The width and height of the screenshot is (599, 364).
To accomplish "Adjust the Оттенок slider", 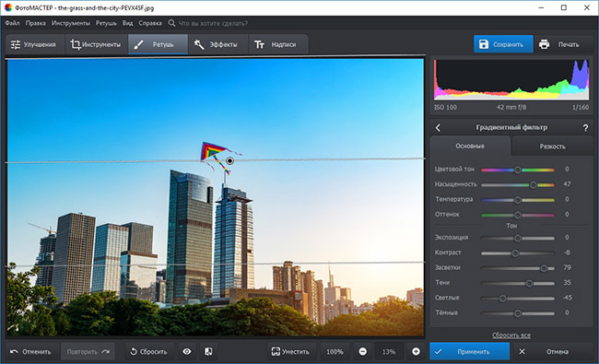I will [518, 215].
